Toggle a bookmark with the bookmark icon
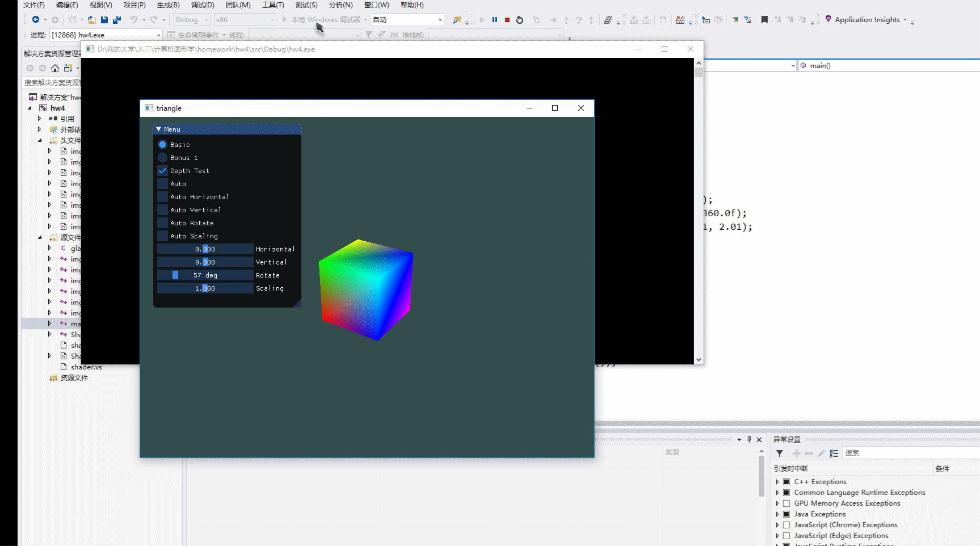Viewport: 980px width, 546px height. (x=764, y=20)
